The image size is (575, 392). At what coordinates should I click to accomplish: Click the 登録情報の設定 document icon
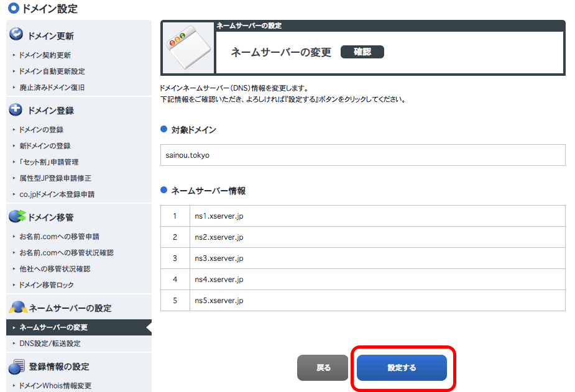pos(17,367)
